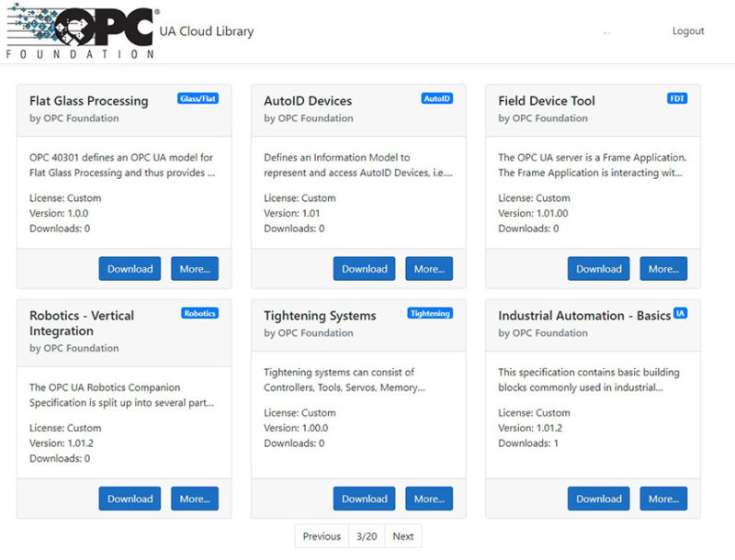The height and width of the screenshot is (560, 735).
Task: Open More for Flat Glass Processing
Action: 195,268
